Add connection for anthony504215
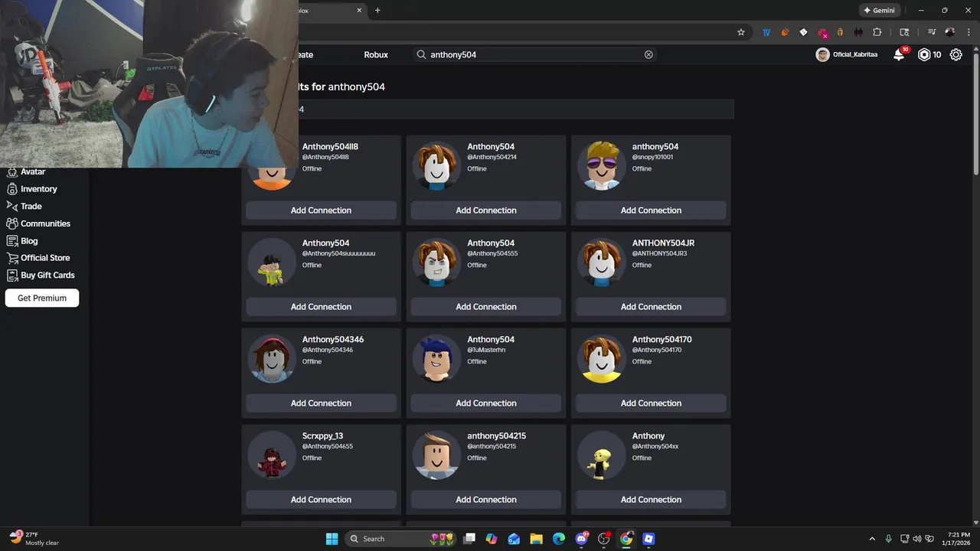The height and width of the screenshot is (551, 980). pos(486,500)
